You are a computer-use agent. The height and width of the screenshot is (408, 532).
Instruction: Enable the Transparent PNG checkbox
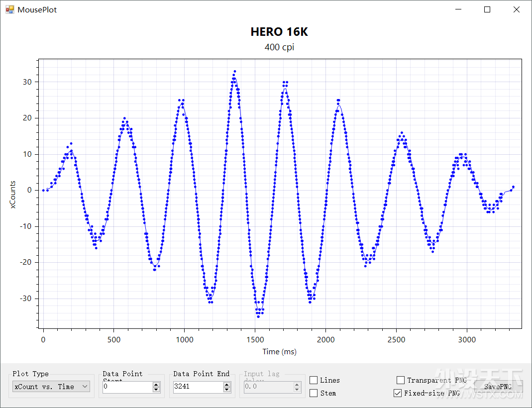(x=401, y=380)
